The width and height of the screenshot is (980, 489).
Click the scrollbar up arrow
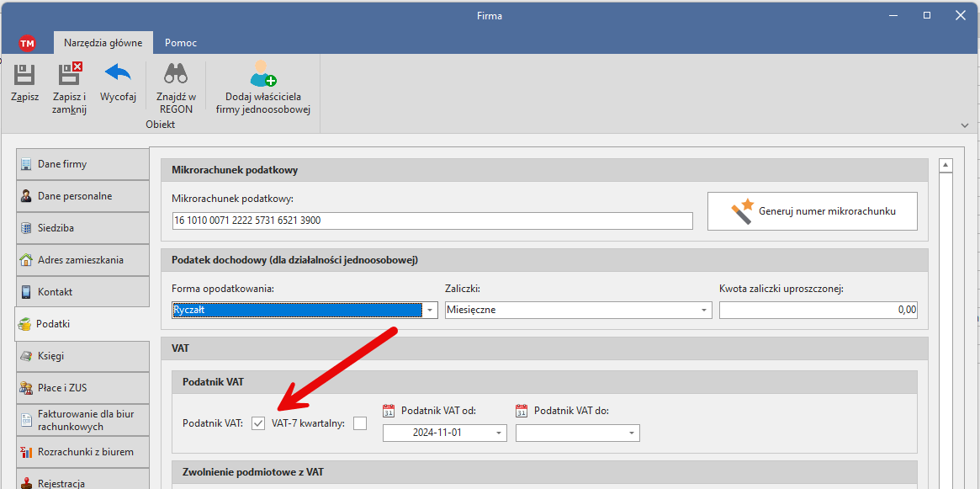(x=946, y=165)
